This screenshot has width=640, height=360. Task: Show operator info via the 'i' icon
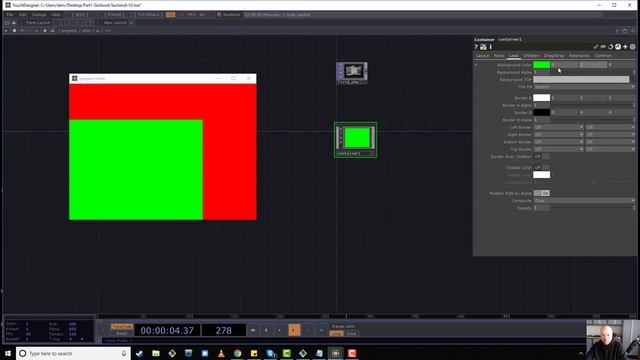coord(490,47)
